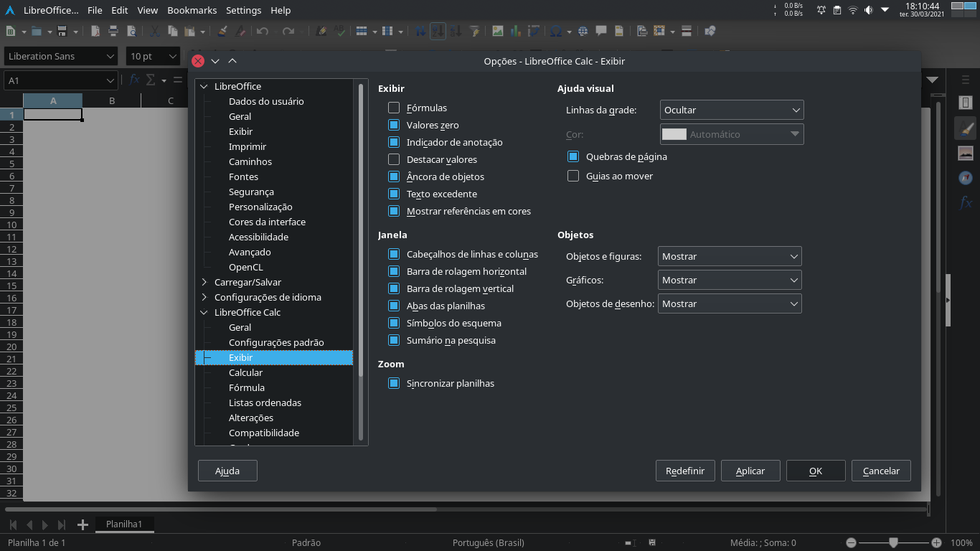Open sidebar Styles panel icon
980x551 pixels.
pyautogui.click(x=966, y=128)
